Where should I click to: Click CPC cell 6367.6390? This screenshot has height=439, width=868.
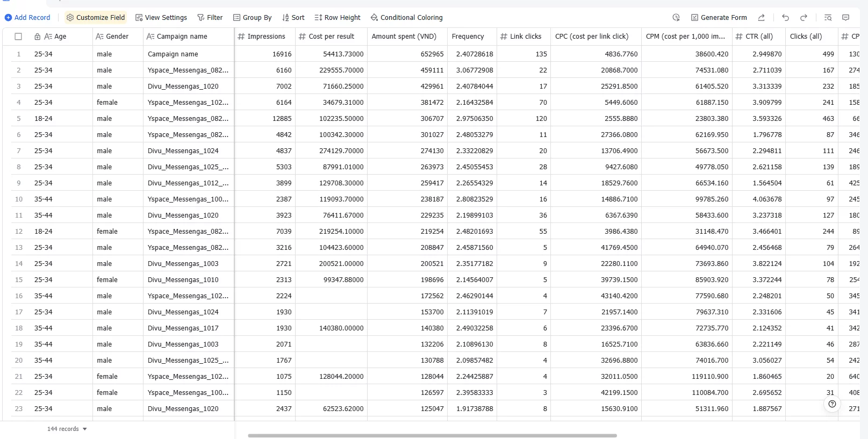coord(596,215)
